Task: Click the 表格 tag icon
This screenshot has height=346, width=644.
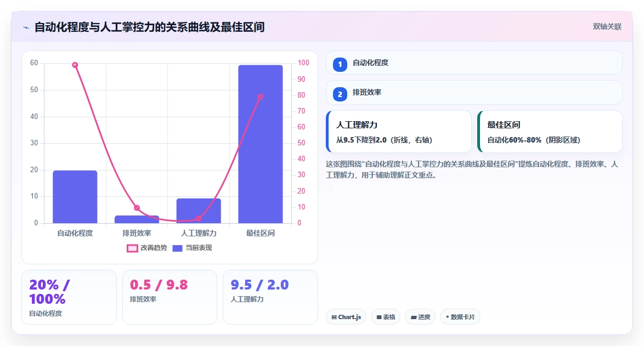Action: (379, 317)
